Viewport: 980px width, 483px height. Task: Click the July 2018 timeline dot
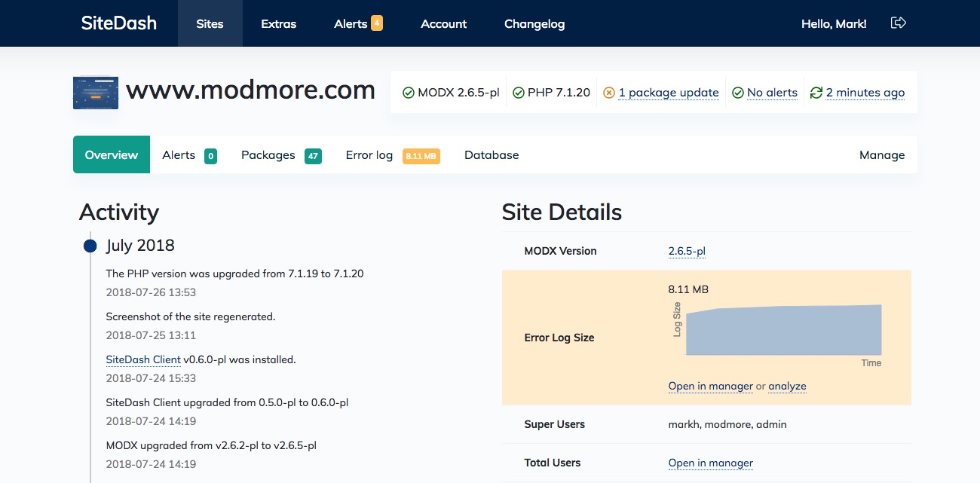coord(90,246)
